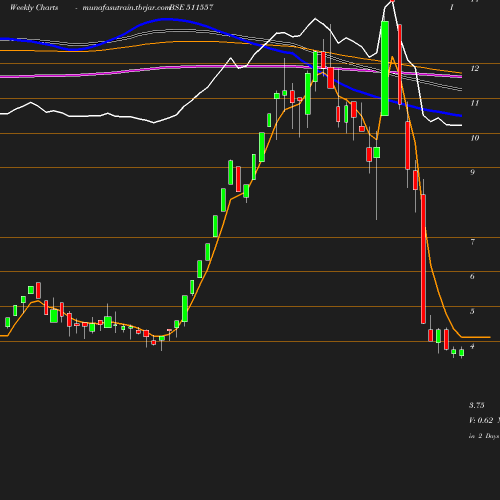Click the price axis label 4
This screenshot has height=500, width=500.
tap(472, 346)
